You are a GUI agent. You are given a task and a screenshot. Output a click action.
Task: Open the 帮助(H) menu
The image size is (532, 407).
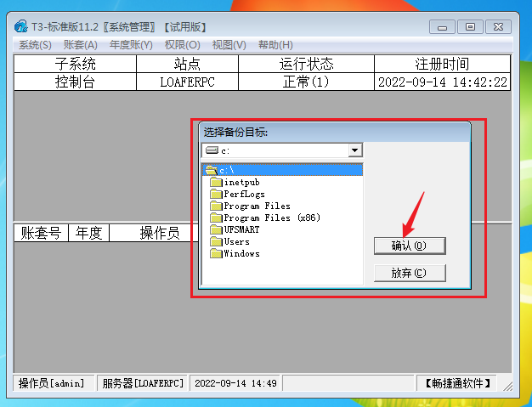(275, 45)
